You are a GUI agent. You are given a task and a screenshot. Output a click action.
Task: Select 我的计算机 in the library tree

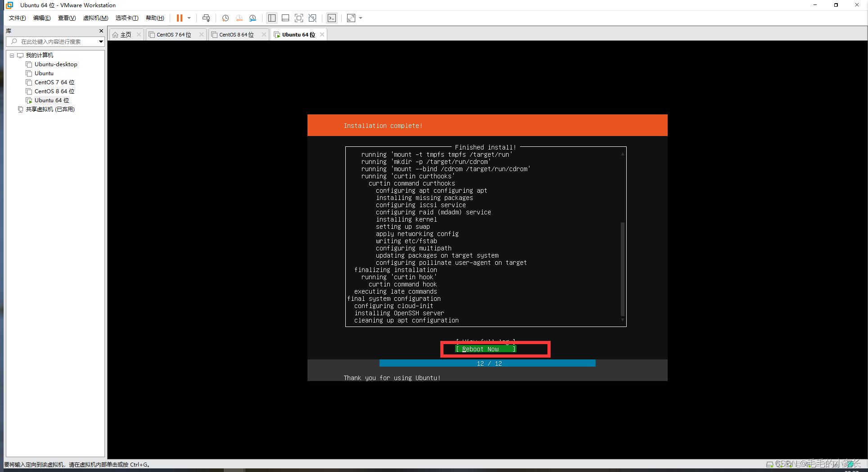[x=39, y=55]
